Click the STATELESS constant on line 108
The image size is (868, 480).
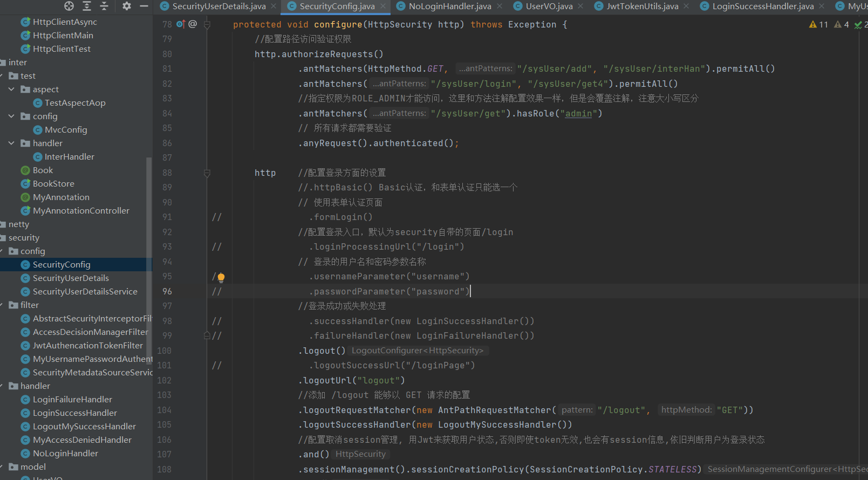[x=673, y=470]
